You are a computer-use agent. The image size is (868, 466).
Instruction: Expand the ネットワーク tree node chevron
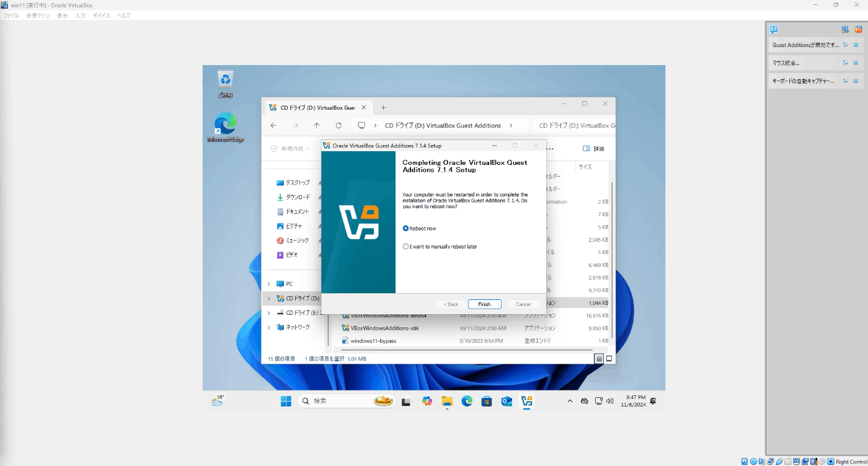click(268, 327)
